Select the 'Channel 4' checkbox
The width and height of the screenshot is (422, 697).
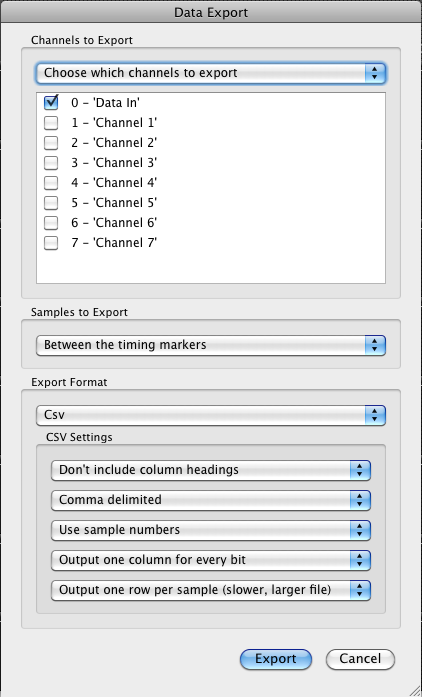(51, 183)
